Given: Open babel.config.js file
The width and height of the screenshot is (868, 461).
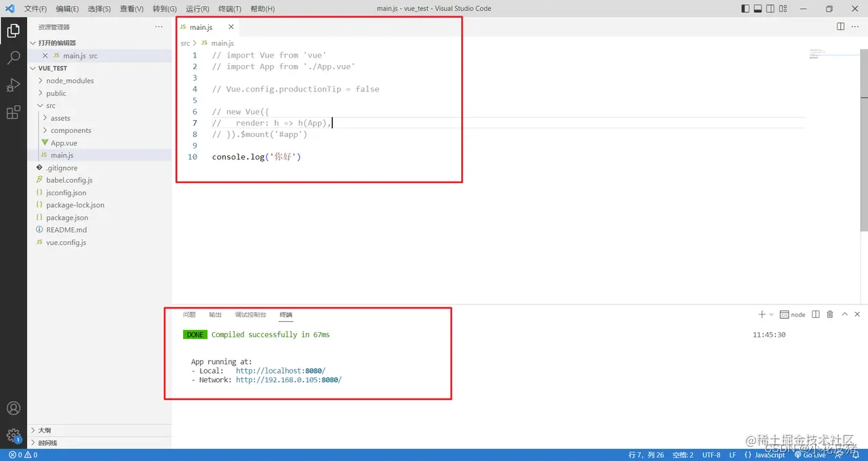Looking at the screenshot, I should pyautogui.click(x=100, y=180).
